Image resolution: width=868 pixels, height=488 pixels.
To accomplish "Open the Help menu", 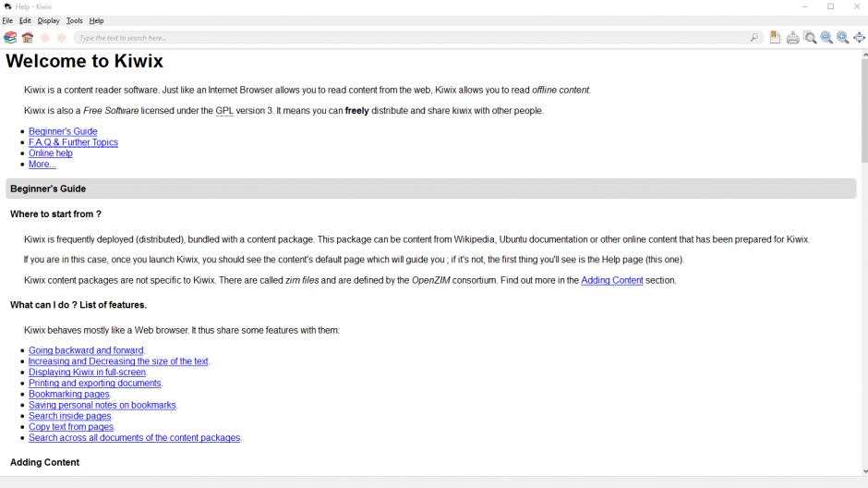I will pyautogui.click(x=96, y=20).
